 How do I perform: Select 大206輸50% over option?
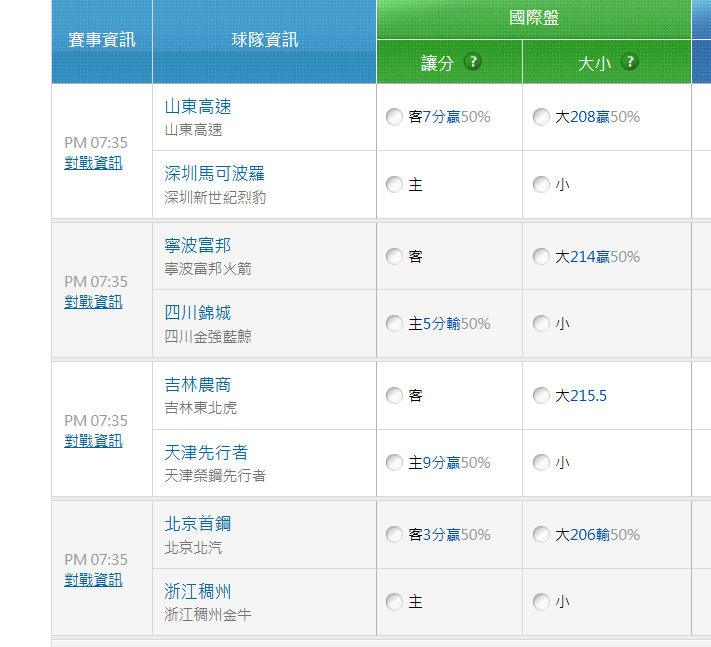tap(541, 535)
